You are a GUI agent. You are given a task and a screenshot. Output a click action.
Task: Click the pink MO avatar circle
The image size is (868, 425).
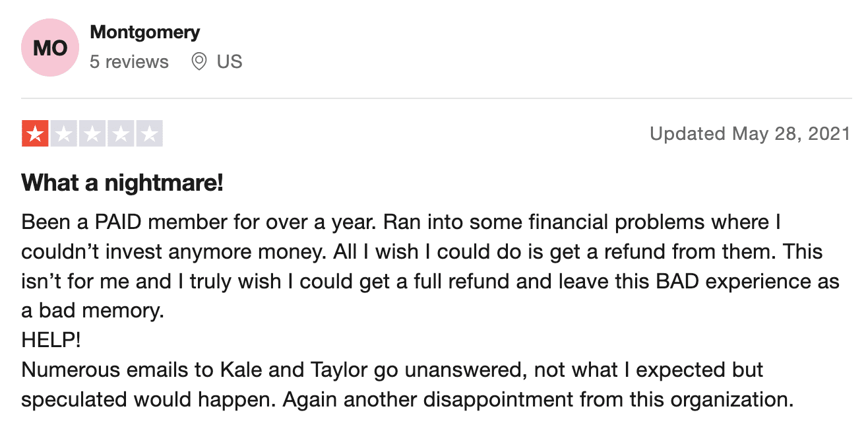51,49
